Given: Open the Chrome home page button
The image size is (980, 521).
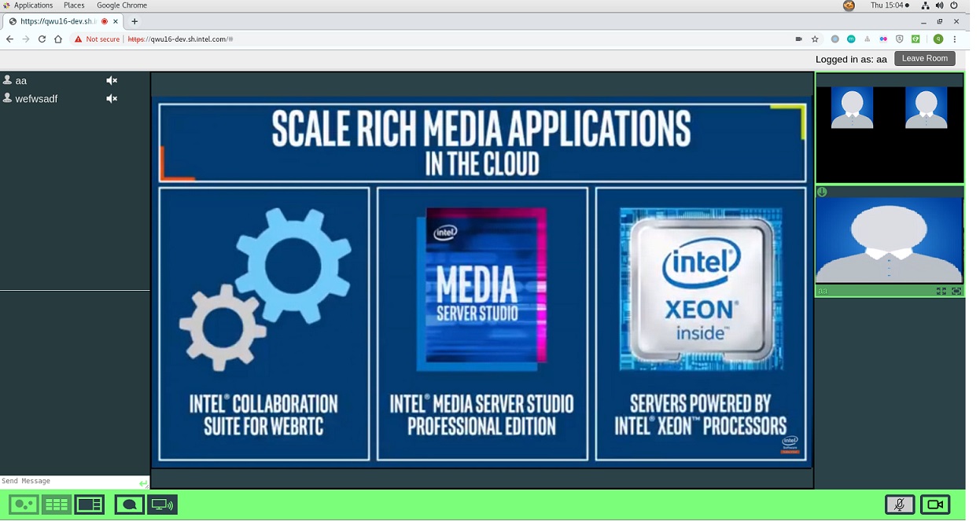Looking at the screenshot, I should click(x=58, y=39).
